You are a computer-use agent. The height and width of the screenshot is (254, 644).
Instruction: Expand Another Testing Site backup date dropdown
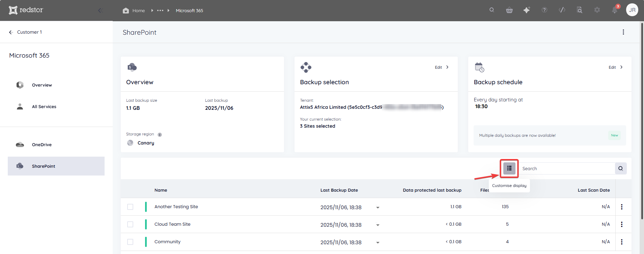pyautogui.click(x=378, y=208)
